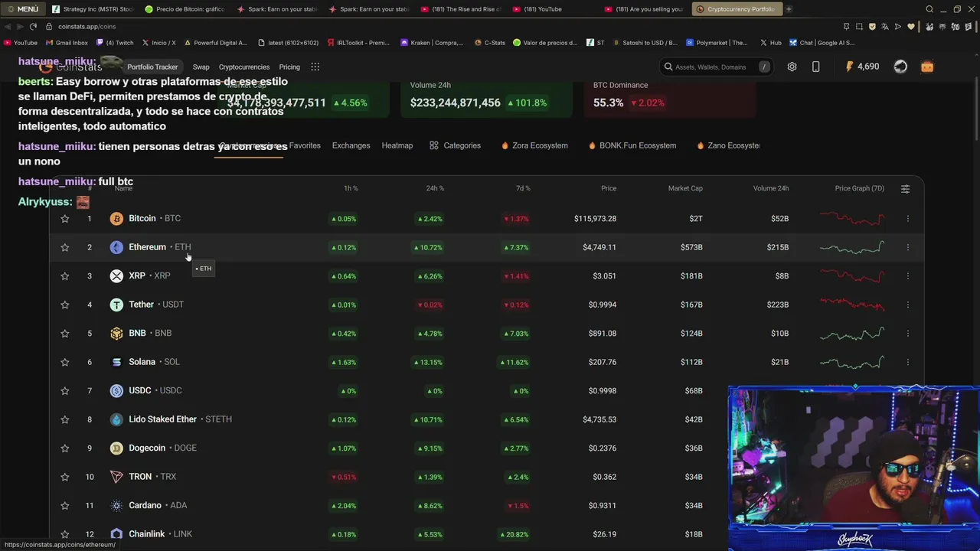This screenshot has width=980, height=551.
Task: Open the Portfolio Tracker nav tab
Action: 152,67
